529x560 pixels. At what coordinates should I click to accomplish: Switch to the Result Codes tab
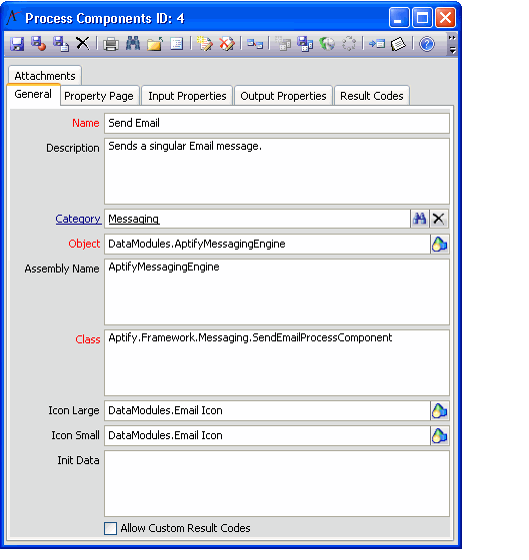[x=371, y=96]
